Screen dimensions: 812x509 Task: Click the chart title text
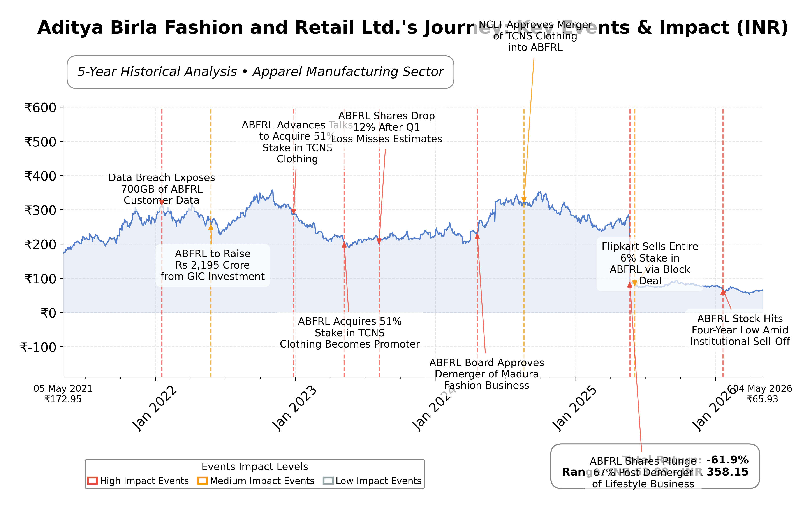point(412,28)
